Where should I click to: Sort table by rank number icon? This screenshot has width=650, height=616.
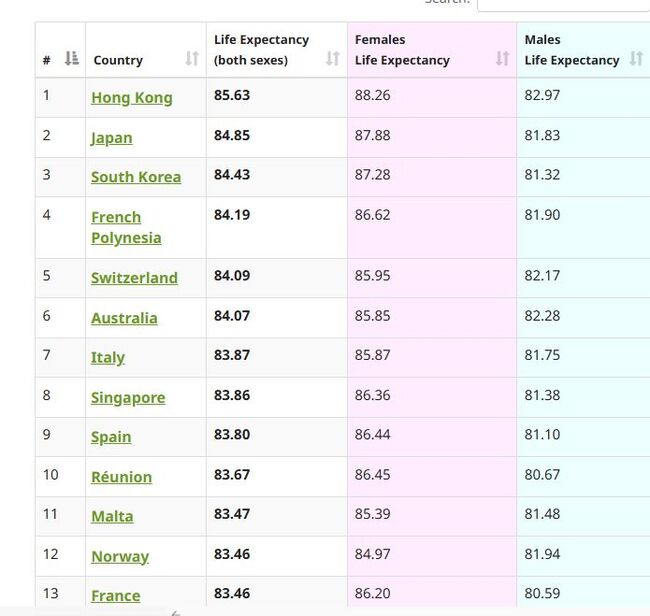71,59
